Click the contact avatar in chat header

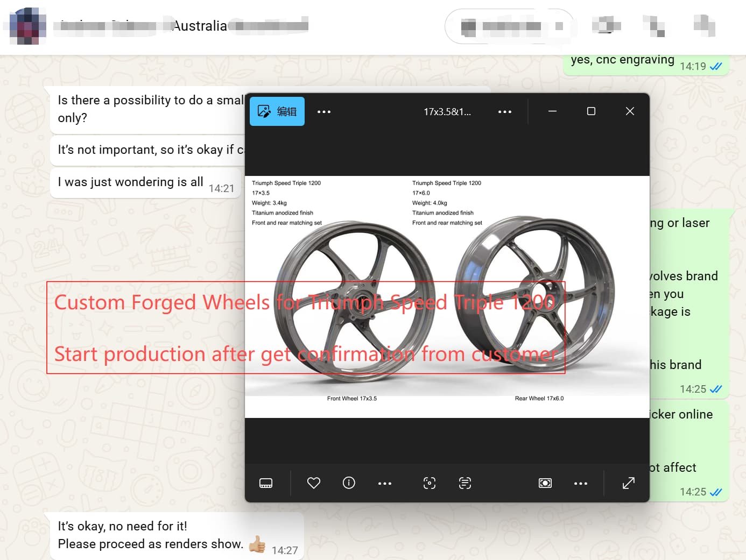(28, 26)
